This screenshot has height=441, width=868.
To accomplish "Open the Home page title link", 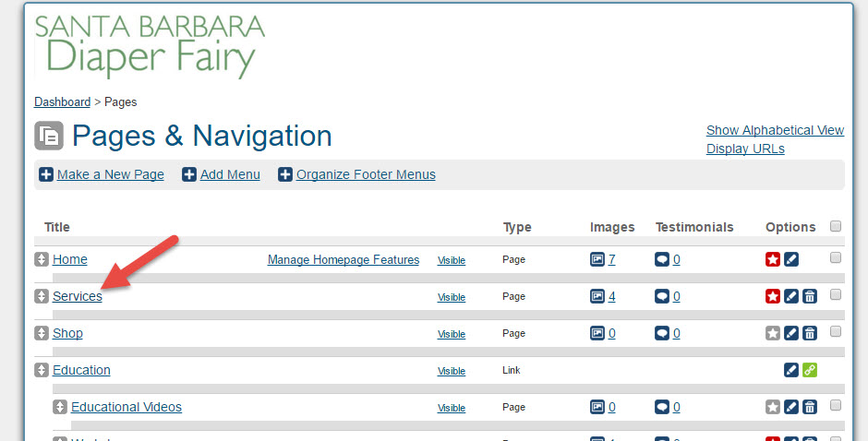I will click(70, 259).
